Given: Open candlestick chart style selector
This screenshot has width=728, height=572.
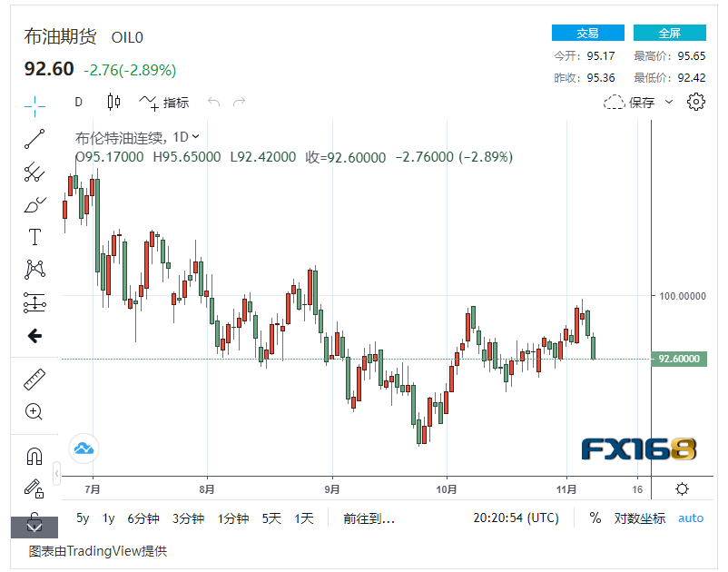Looking at the screenshot, I should point(113,102).
